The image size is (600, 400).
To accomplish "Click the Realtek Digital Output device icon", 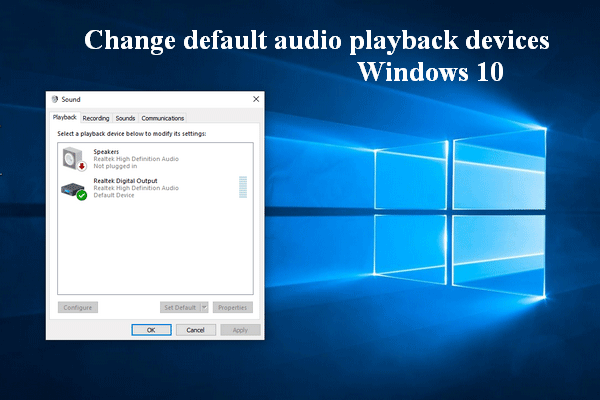I will pos(72,187).
